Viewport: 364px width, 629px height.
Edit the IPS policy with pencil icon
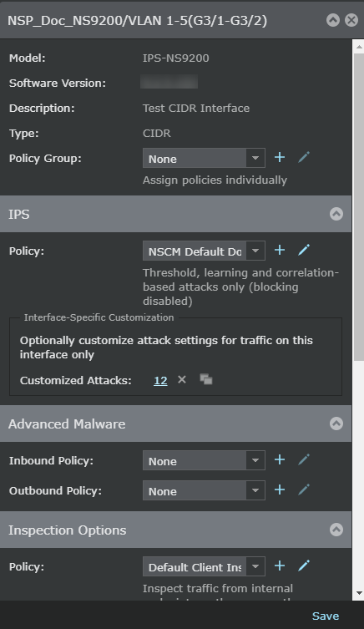(x=304, y=250)
